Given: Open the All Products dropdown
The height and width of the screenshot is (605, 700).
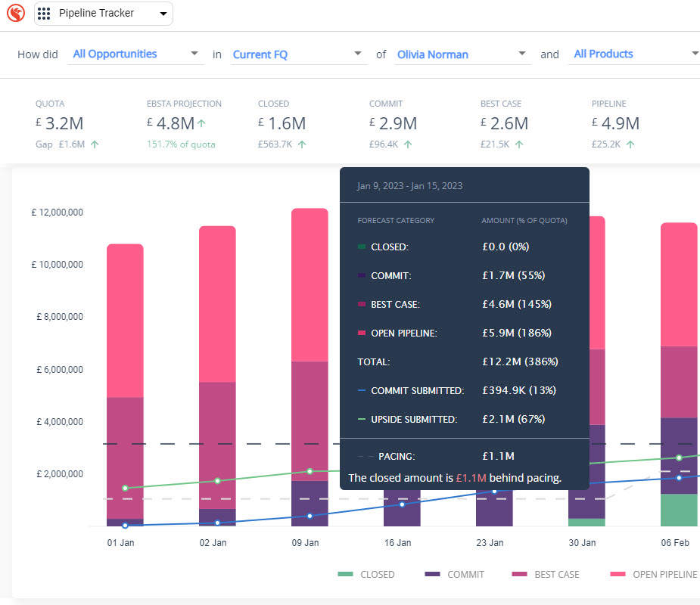Looking at the screenshot, I should (603, 54).
